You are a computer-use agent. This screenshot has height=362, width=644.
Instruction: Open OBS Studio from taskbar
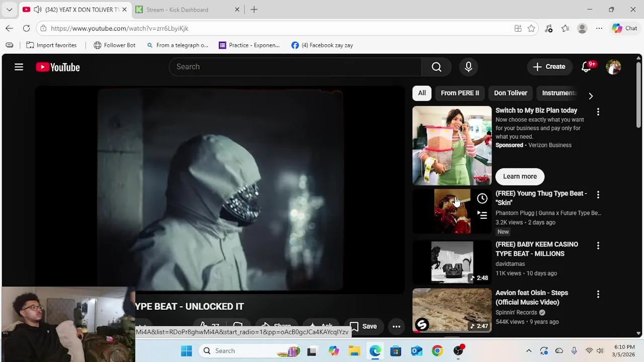point(458,351)
